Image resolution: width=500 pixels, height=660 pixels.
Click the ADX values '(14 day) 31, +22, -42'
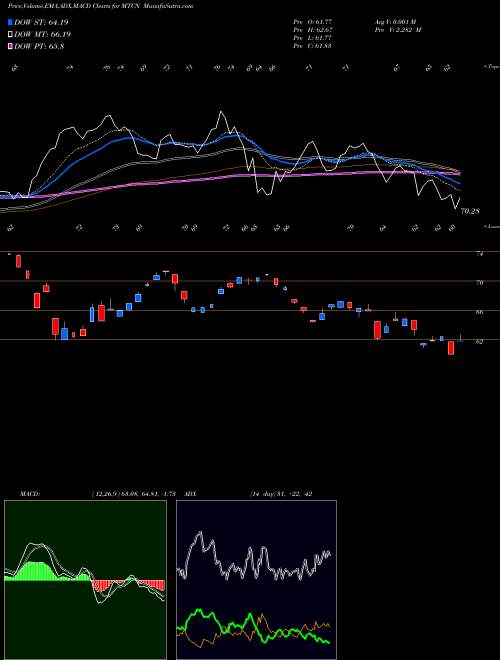click(x=281, y=494)
